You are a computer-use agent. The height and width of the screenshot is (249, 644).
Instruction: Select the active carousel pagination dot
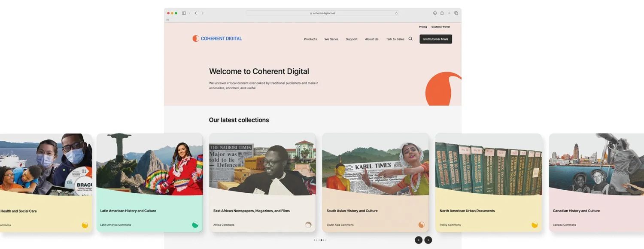[322, 240]
